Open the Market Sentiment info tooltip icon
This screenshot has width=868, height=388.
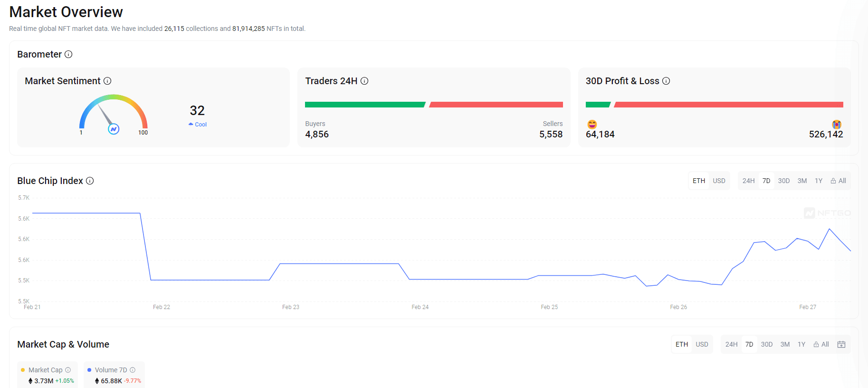click(x=107, y=81)
